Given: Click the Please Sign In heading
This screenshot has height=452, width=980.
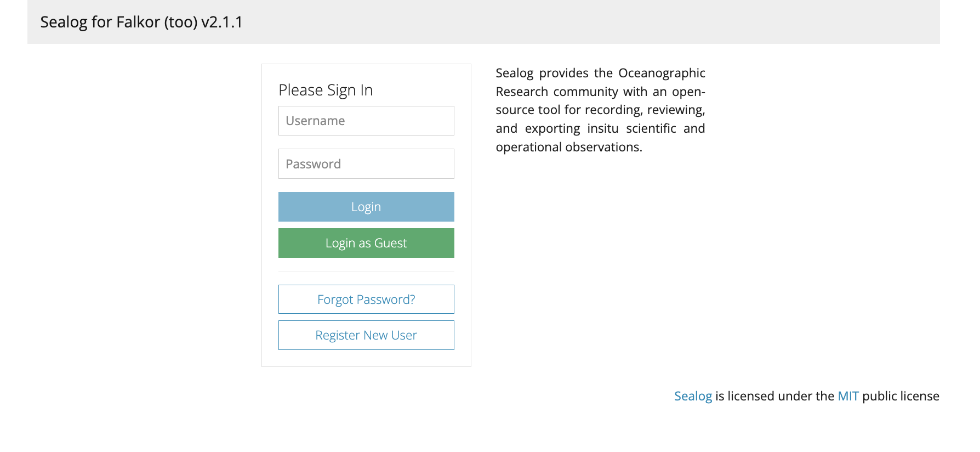Looking at the screenshot, I should click(x=326, y=90).
